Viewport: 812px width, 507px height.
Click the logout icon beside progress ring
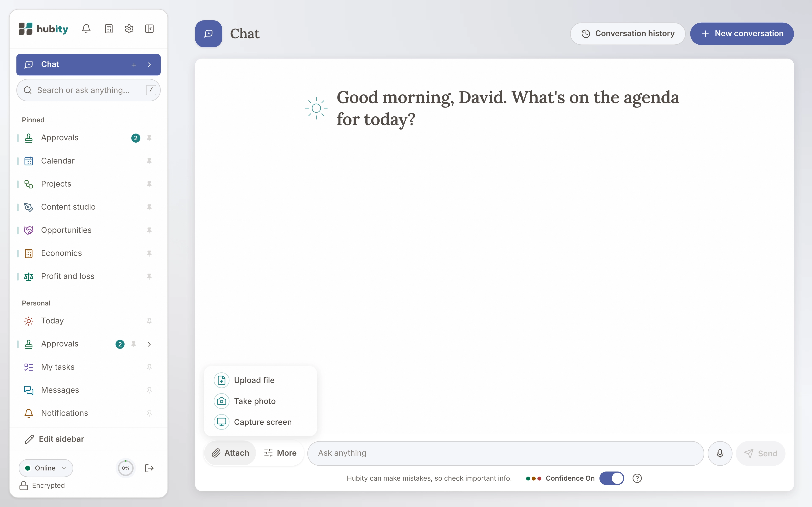click(x=149, y=468)
